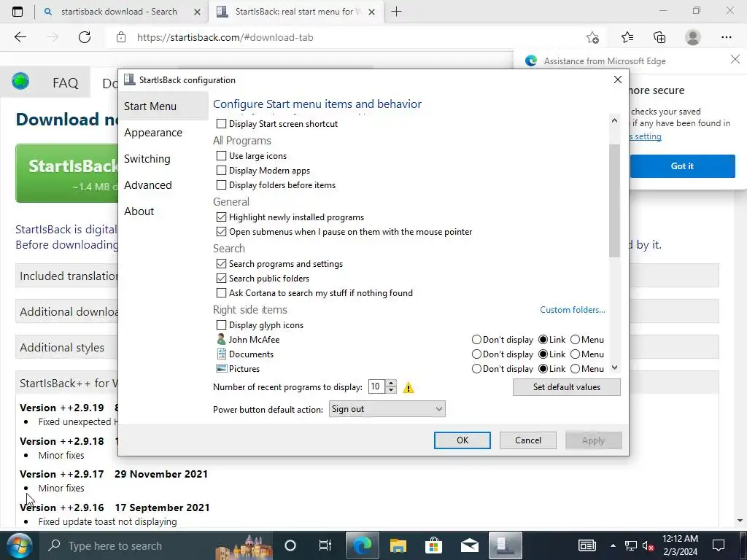Open a new browser tab
Image resolution: width=747 pixels, height=560 pixels.
pyautogui.click(x=396, y=12)
